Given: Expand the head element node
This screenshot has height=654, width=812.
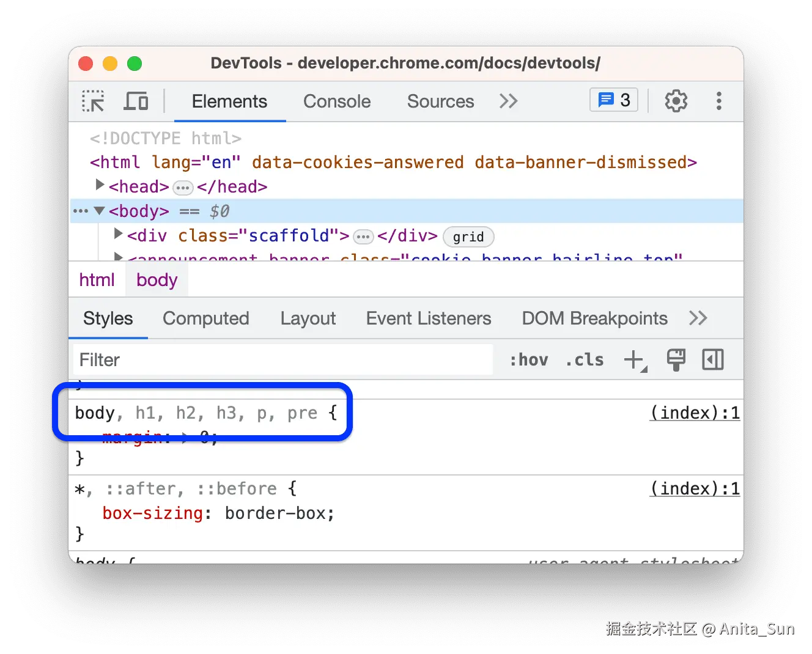Looking at the screenshot, I should (100, 185).
